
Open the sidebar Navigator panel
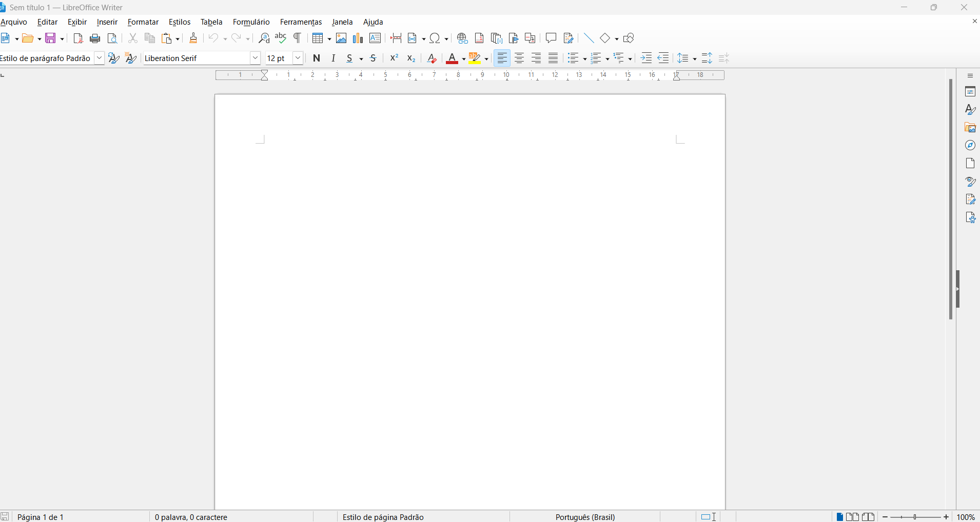coord(970,146)
